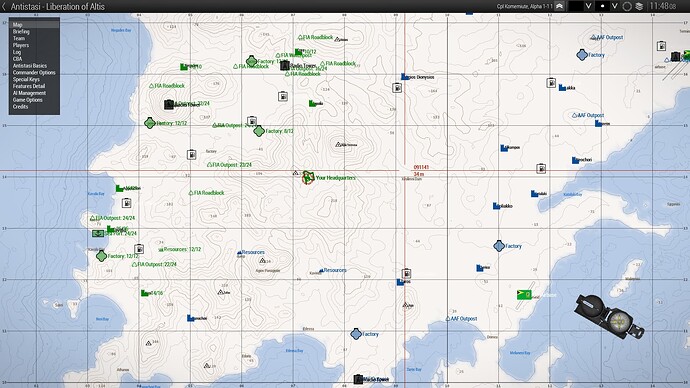Click the green and yellow flag marker
This screenshot has width=690, height=388.
coord(524,295)
